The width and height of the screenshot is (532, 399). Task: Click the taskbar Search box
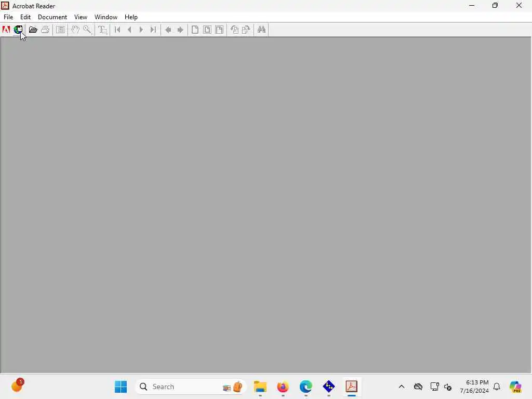point(191,387)
